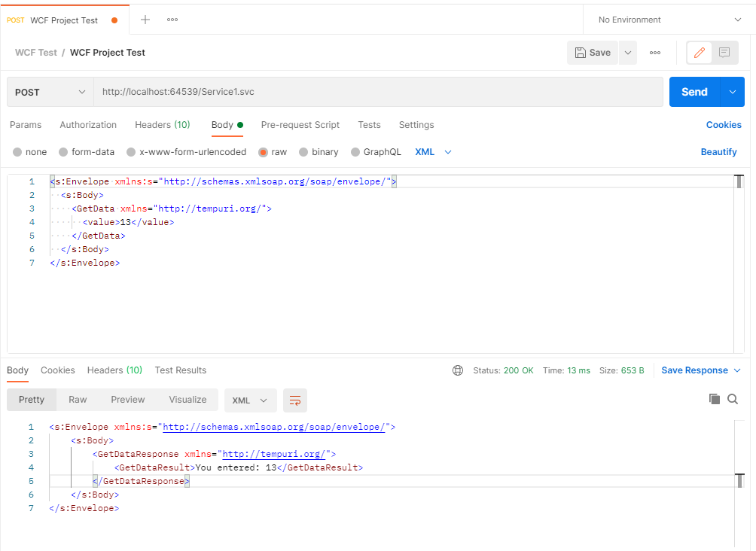
Task: Open the Test Results tab
Action: tap(180, 370)
